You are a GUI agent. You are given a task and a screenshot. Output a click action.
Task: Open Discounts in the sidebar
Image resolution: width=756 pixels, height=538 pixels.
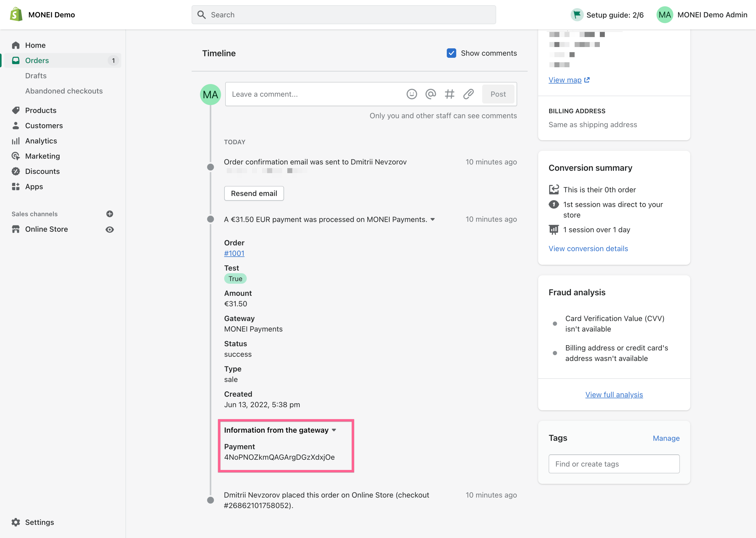click(42, 171)
